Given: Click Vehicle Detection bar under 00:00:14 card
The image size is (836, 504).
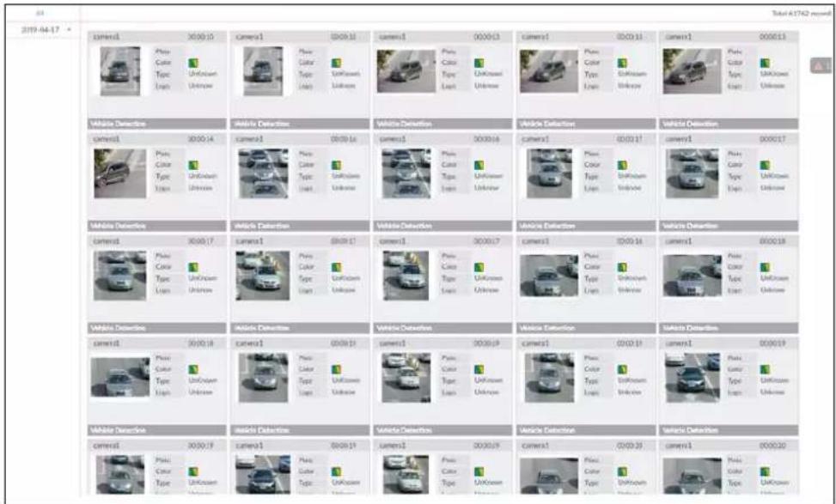Looking at the screenshot, I should [x=156, y=226].
